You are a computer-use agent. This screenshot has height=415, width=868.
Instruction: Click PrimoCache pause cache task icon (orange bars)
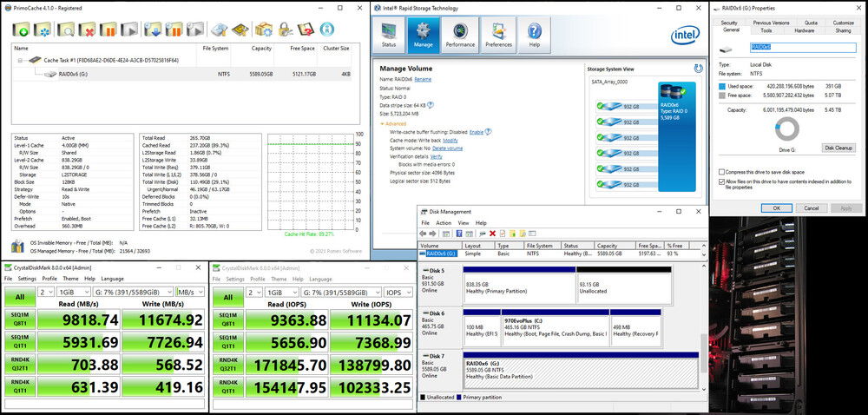coord(108,30)
